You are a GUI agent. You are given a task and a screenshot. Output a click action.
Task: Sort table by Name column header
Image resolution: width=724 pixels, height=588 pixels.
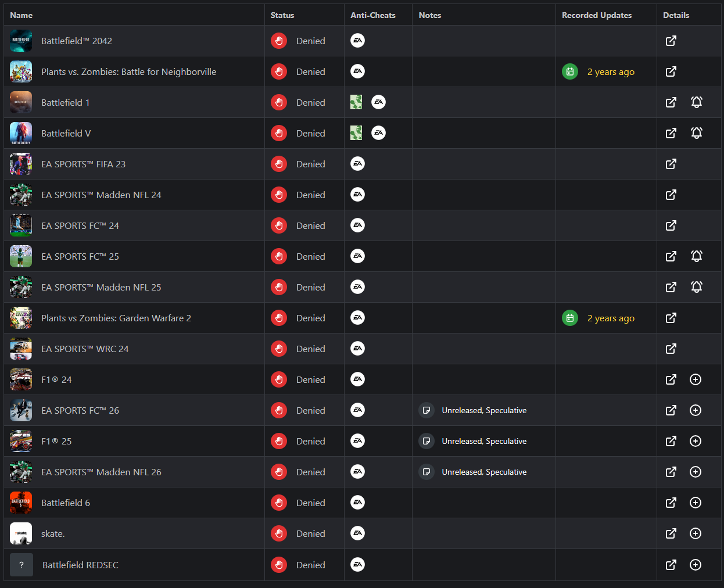21,15
